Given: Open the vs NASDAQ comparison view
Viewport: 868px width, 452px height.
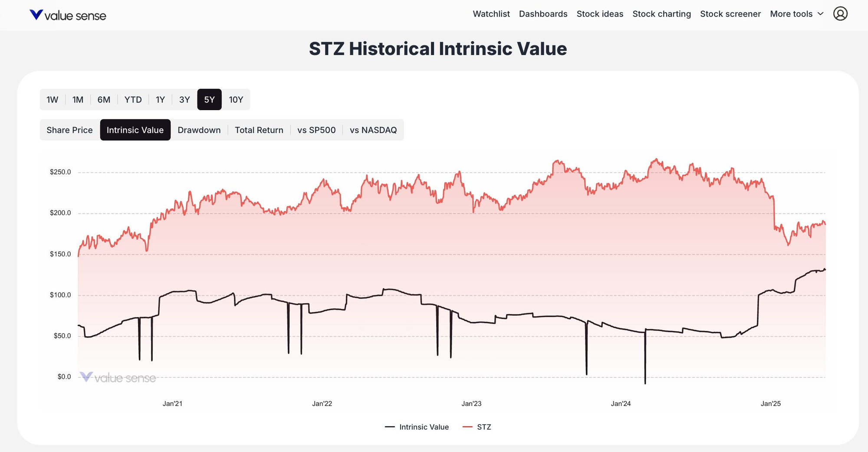Looking at the screenshot, I should (374, 130).
